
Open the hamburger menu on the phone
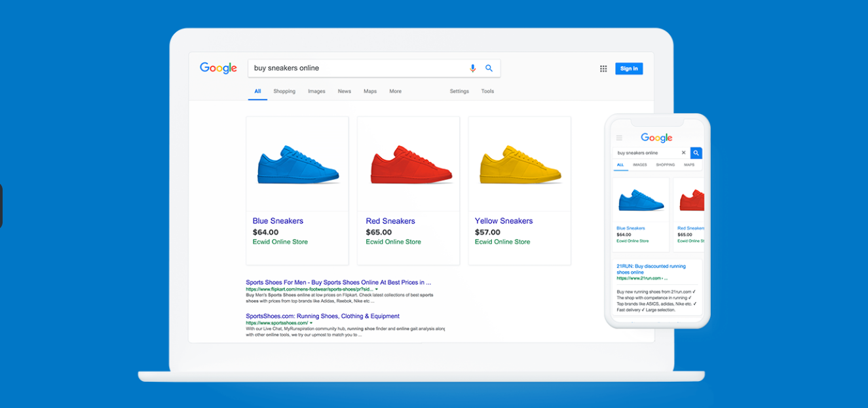pyautogui.click(x=619, y=138)
